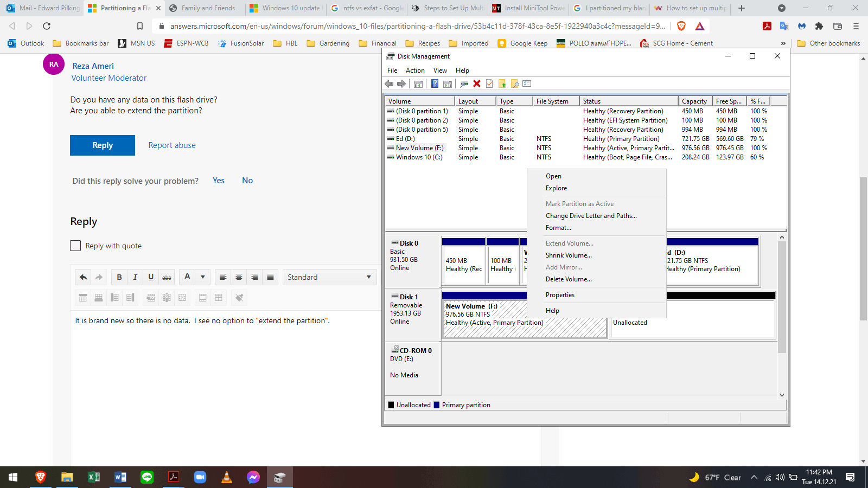Click the Capacity column header
Image resolution: width=868 pixels, height=488 pixels.
[x=695, y=101]
